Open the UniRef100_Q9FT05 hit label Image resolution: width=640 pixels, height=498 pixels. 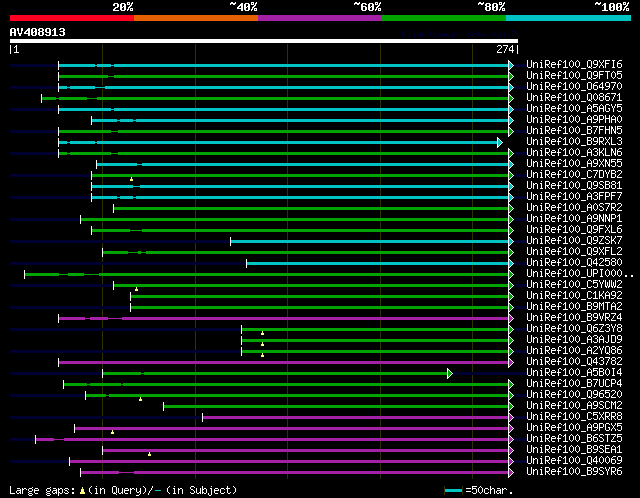574,76
